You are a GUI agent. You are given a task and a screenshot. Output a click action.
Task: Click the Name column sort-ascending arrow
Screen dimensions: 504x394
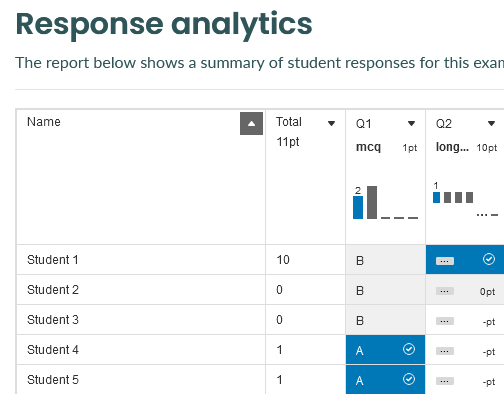tap(251, 123)
